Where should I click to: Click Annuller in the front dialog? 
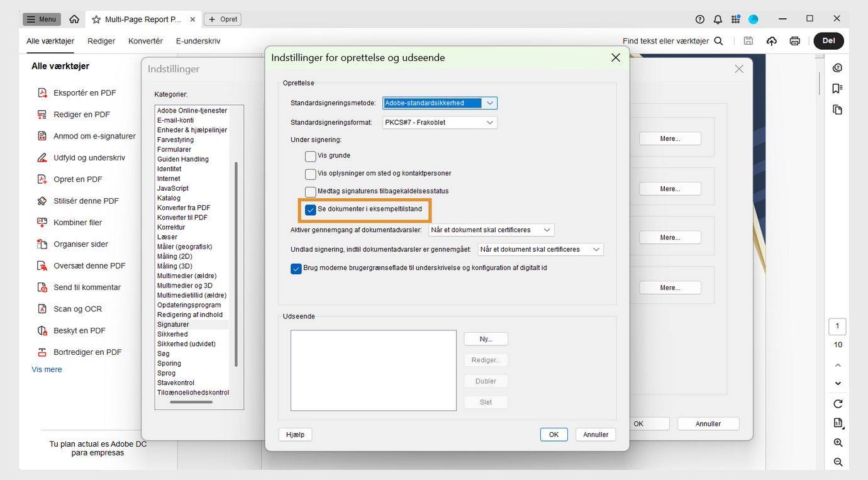[596, 435]
